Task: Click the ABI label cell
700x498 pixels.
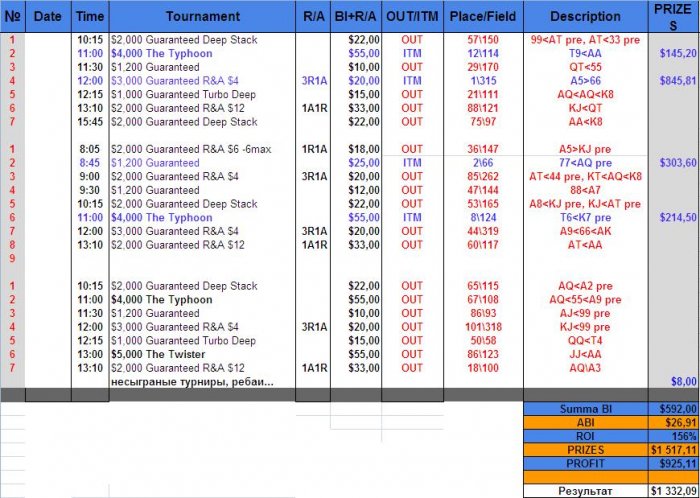Action: pos(585,423)
